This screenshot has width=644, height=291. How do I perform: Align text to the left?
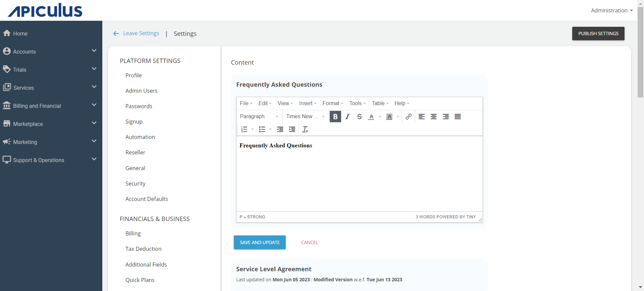click(422, 117)
